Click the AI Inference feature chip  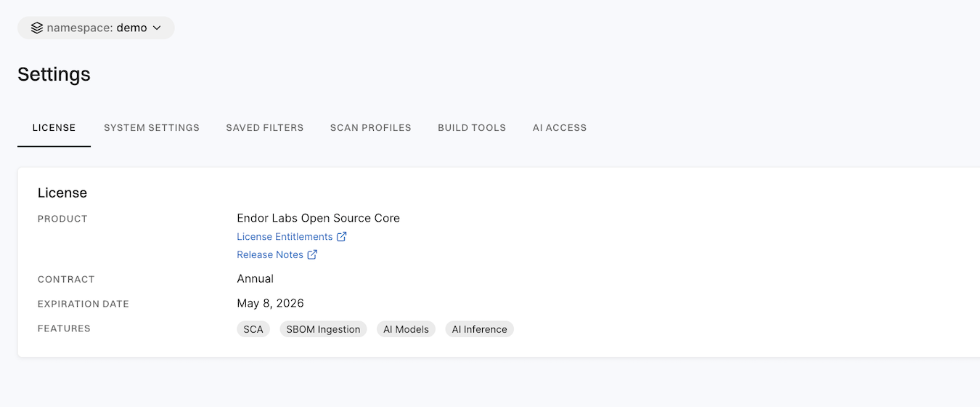coord(479,329)
